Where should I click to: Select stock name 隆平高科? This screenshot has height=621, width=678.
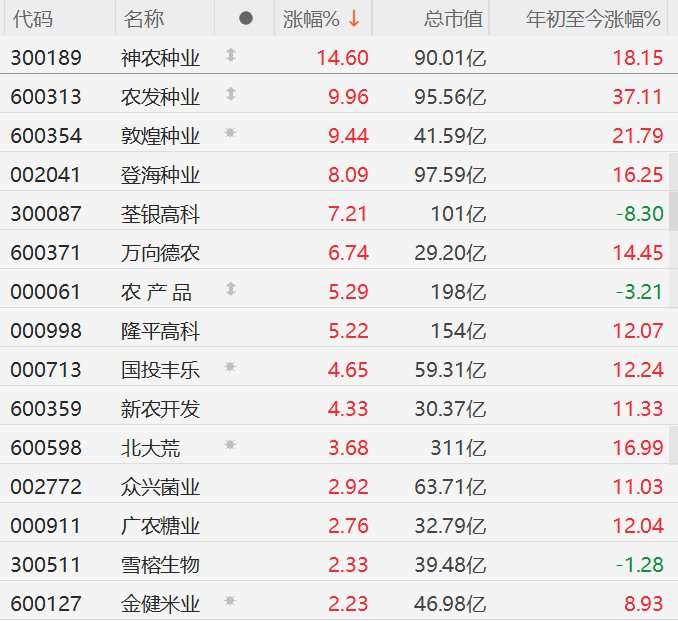click(x=160, y=332)
